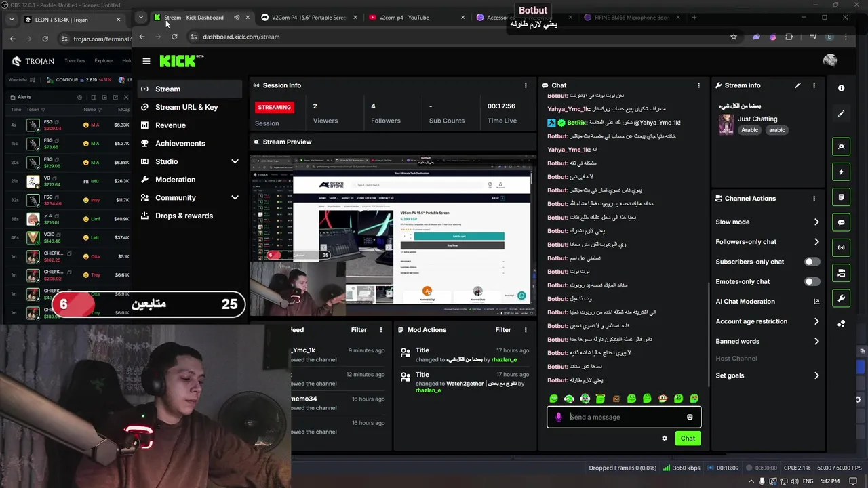Open Trojan window tab list dropdown
This screenshot has width=868, height=488.
11,20
